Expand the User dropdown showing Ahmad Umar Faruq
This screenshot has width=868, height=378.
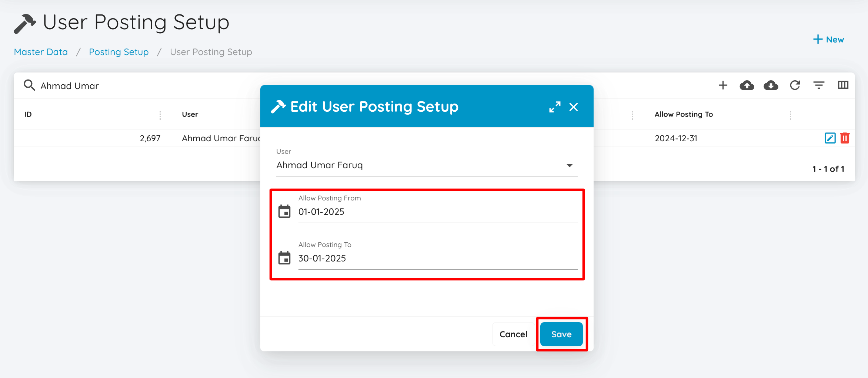click(x=427, y=165)
